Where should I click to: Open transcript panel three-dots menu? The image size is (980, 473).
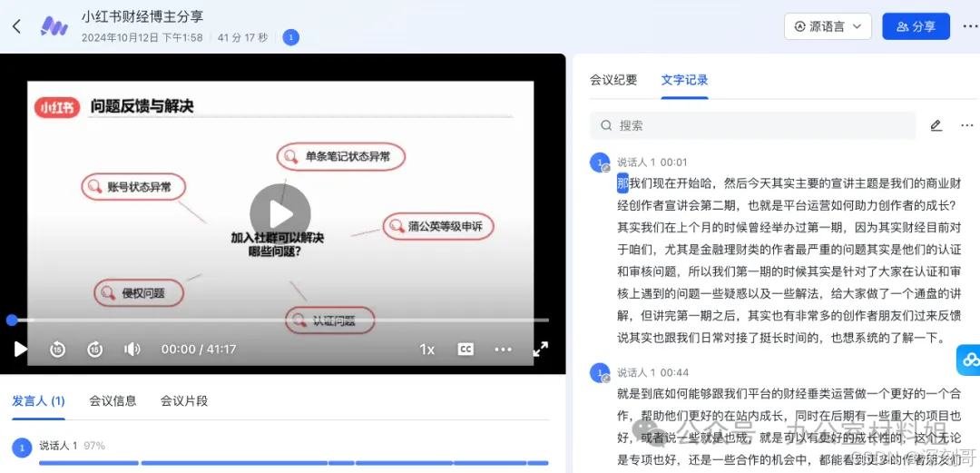[x=967, y=125]
